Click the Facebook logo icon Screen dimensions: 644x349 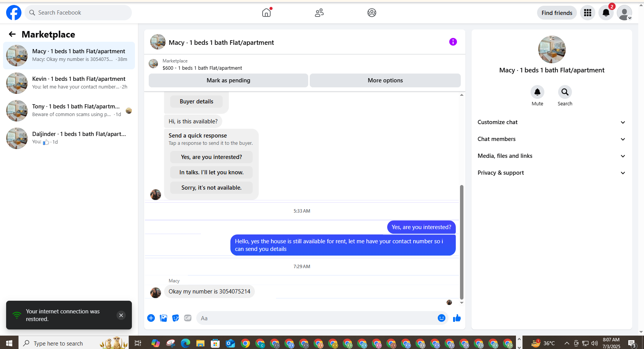14,13
